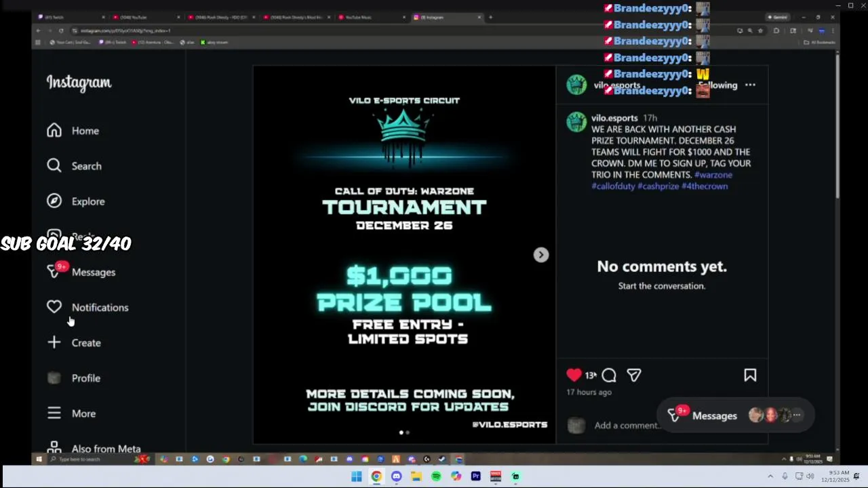Click the Instagram logo wordmark

point(79,83)
